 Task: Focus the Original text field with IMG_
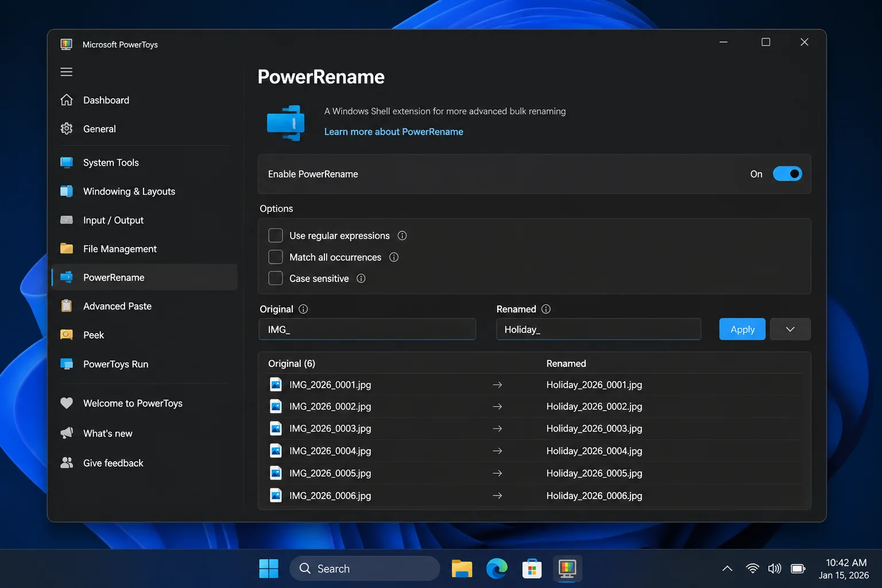click(367, 329)
